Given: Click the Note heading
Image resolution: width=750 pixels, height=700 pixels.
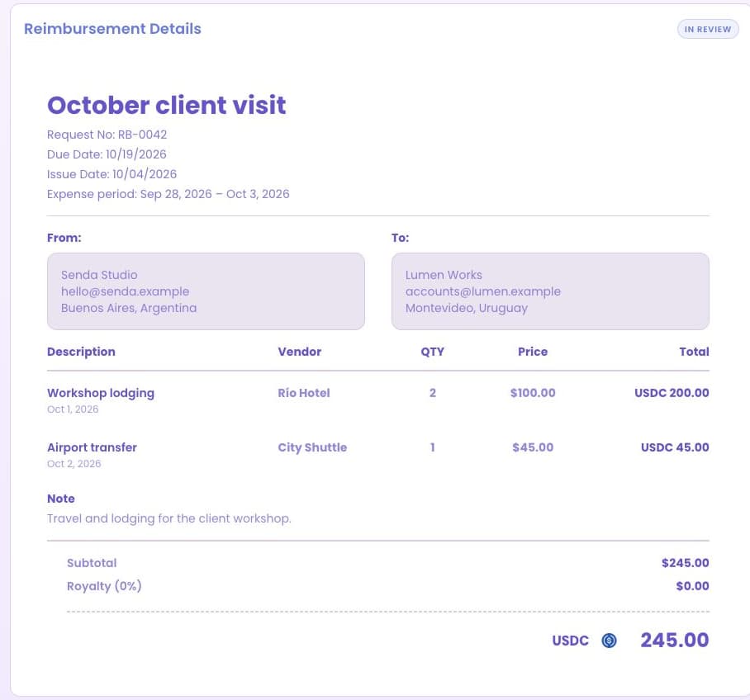Looking at the screenshot, I should coord(61,499).
